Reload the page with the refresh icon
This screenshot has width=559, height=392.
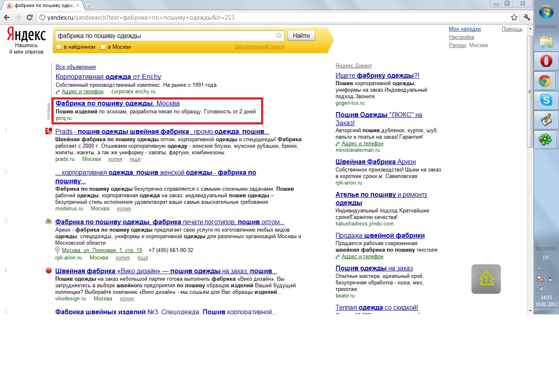[x=29, y=17]
